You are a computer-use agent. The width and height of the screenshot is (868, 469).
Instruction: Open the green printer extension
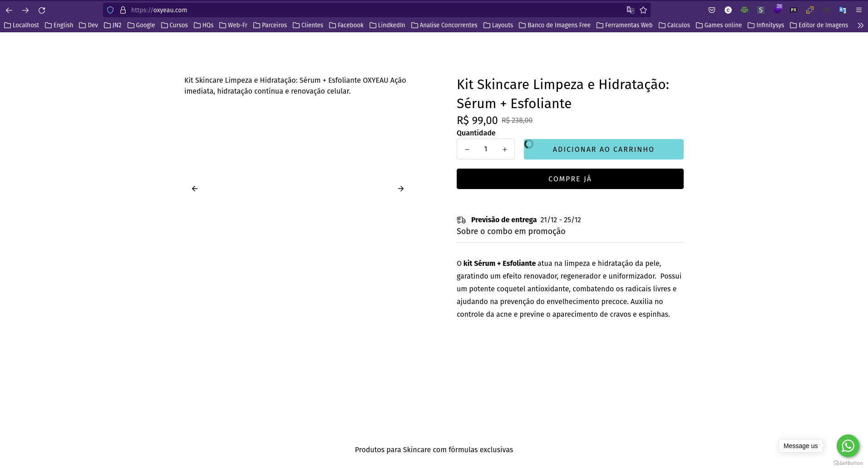click(745, 10)
